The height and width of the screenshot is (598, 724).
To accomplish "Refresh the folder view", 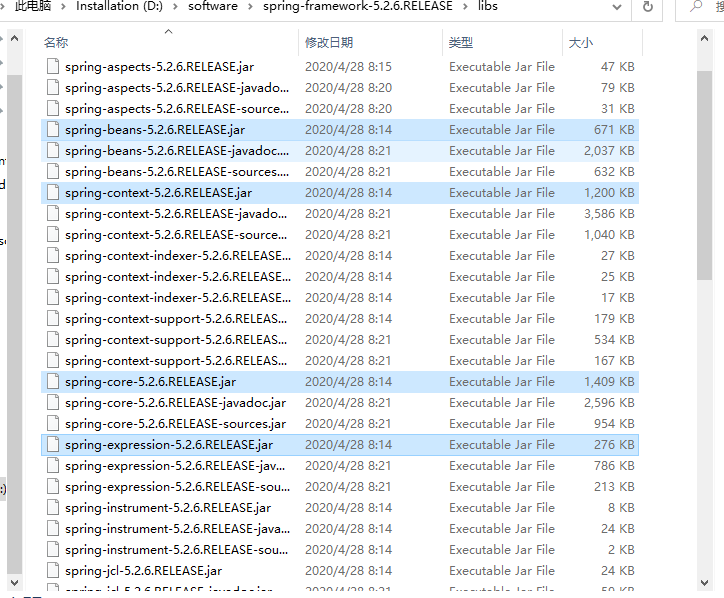I will pos(648,7).
